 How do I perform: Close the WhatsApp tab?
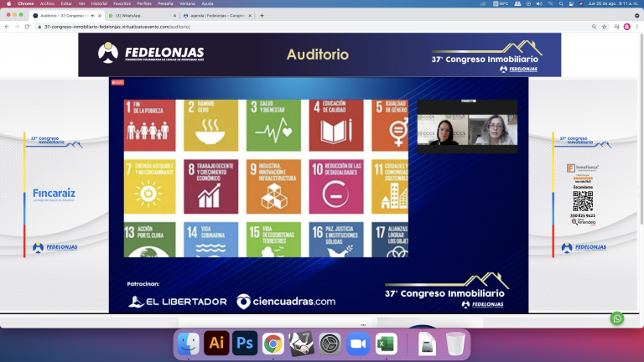coord(174,16)
